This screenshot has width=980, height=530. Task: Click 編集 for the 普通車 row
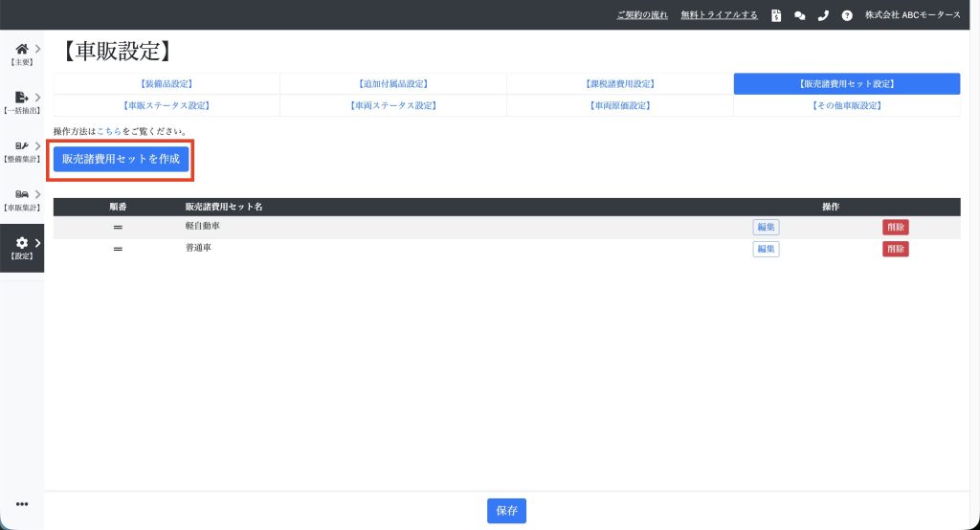(766, 249)
